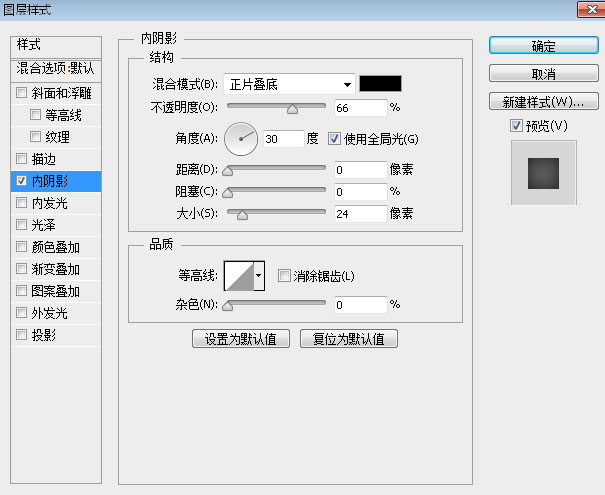
Task: Toggle 消除锯齿(L) checkbox
Action: 284,275
